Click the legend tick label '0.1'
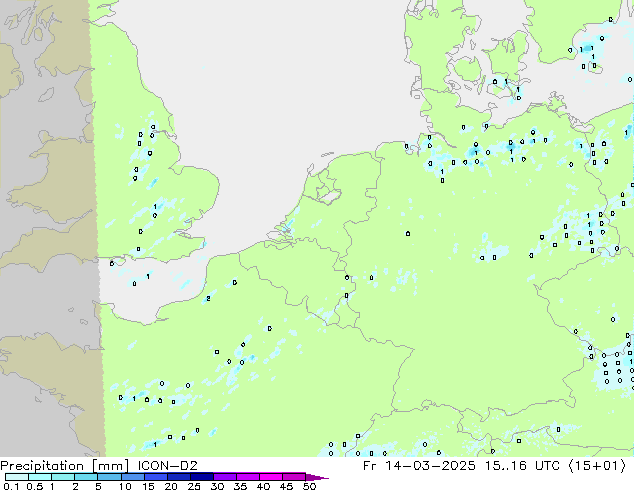This screenshot has height=490, width=634. [x=11, y=486]
